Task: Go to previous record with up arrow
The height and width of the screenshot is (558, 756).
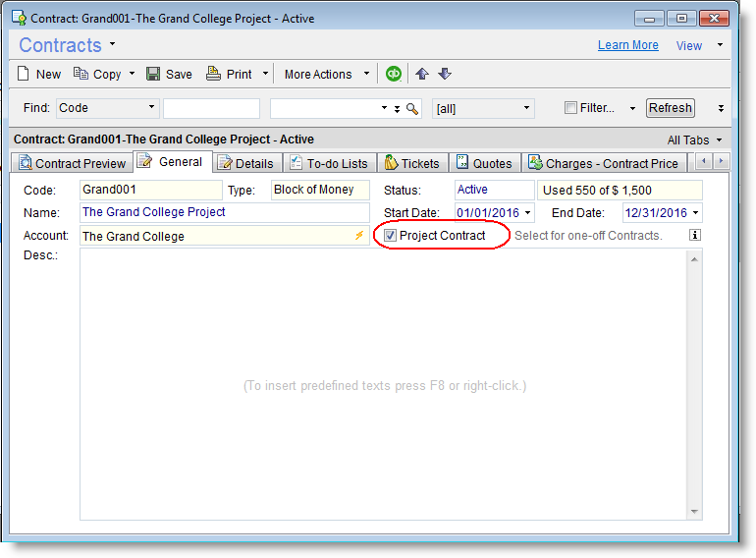Action: (422, 74)
